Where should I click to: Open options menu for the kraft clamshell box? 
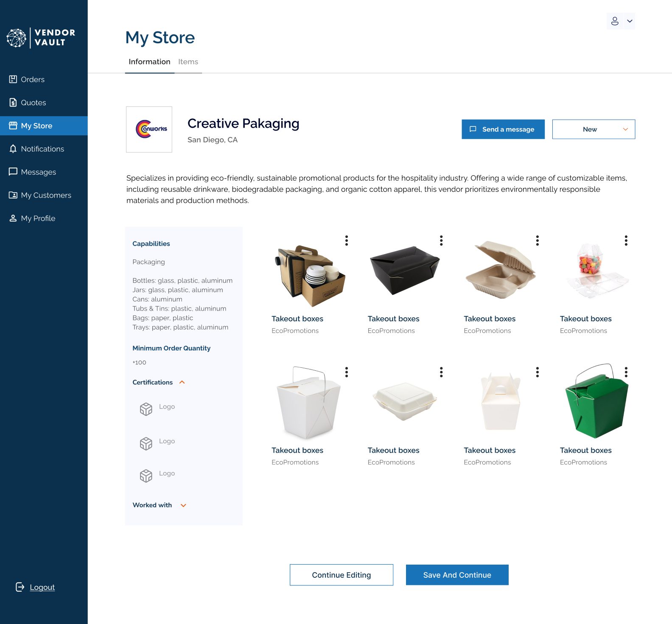tap(538, 241)
